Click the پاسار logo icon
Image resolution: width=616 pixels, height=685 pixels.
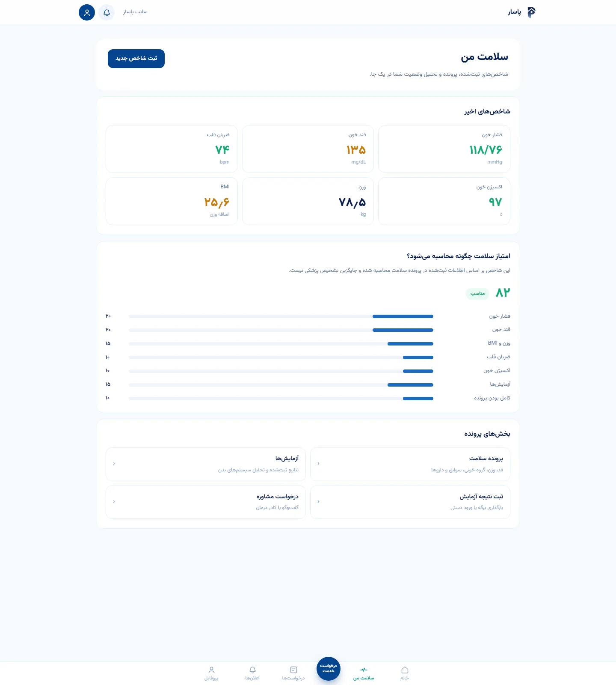click(531, 12)
